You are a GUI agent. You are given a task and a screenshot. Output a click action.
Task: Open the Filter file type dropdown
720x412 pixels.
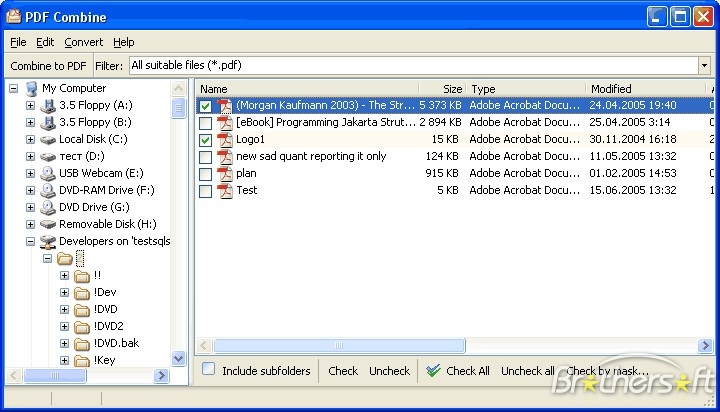[x=704, y=66]
